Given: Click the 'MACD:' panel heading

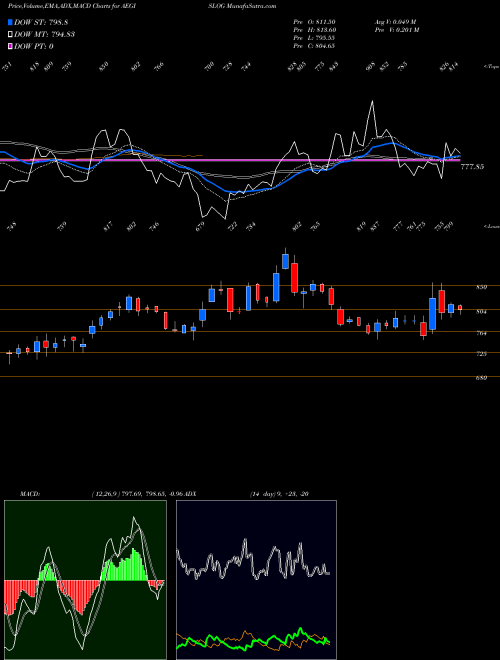Looking at the screenshot, I should pyautogui.click(x=29, y=493).
